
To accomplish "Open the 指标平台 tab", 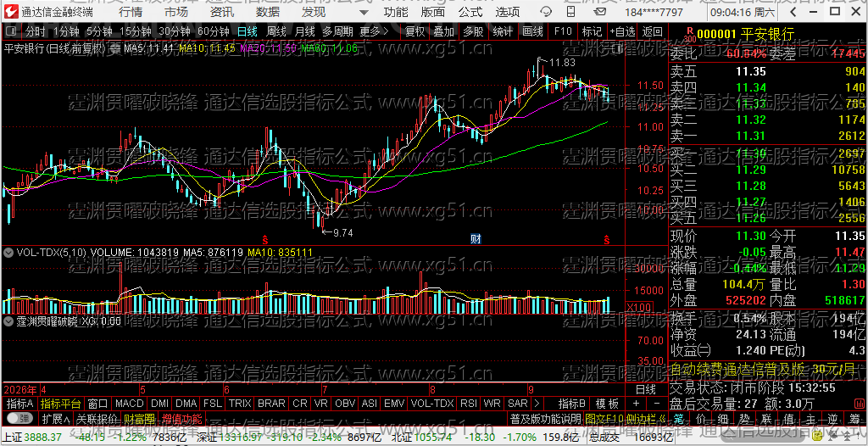I will [61, 403].
